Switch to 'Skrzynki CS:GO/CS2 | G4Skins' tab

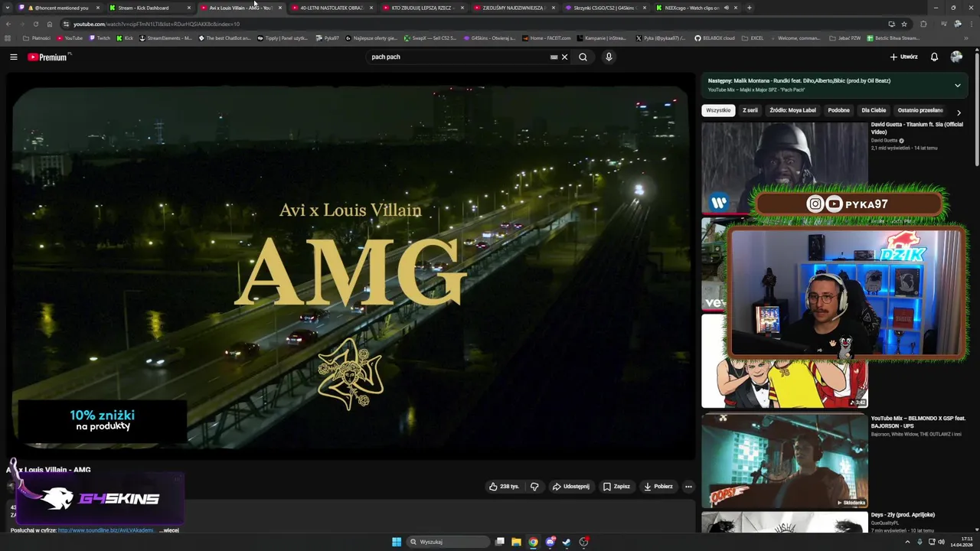605,8
